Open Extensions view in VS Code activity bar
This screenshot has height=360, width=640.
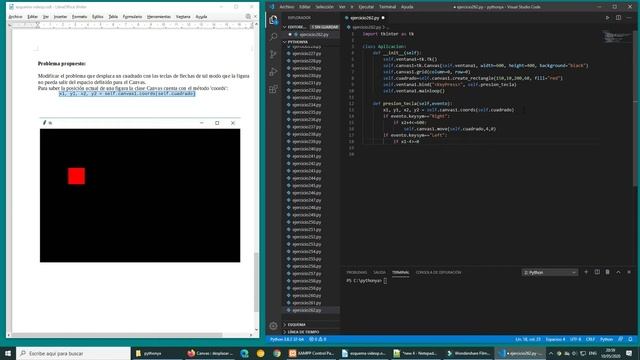[273, 89]
